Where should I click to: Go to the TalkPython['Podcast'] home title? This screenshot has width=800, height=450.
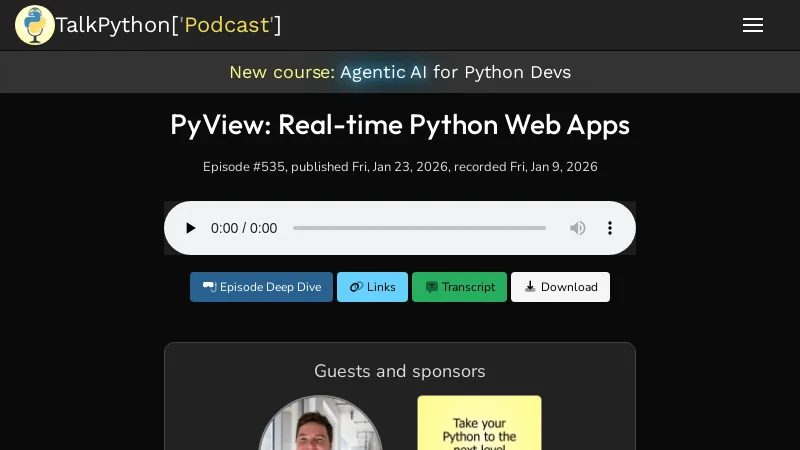168,25
